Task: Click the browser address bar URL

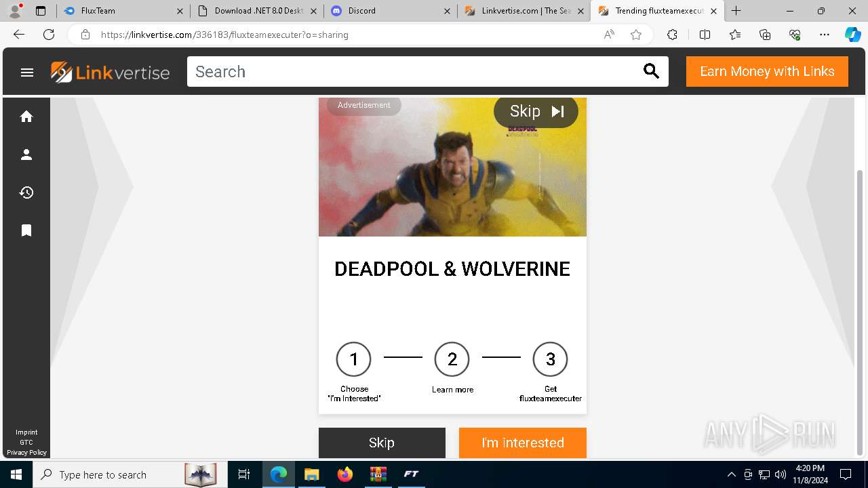Action: 224,35
